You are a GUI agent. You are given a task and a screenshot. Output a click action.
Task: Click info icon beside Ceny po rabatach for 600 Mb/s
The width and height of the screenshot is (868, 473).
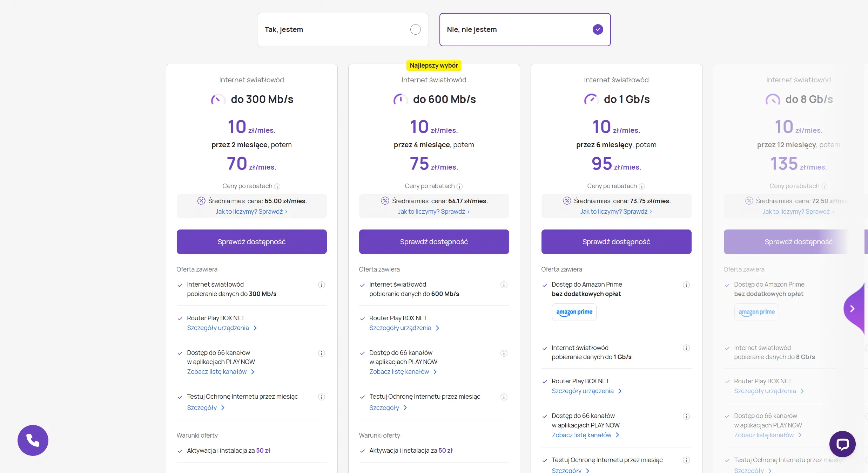(459, 186)
